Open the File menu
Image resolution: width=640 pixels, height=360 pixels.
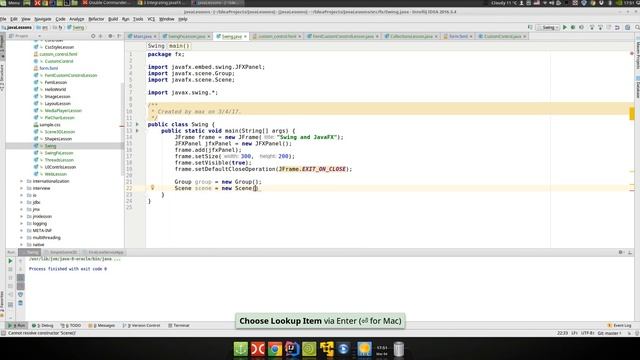pyautogui.click(x=3, y=19)
